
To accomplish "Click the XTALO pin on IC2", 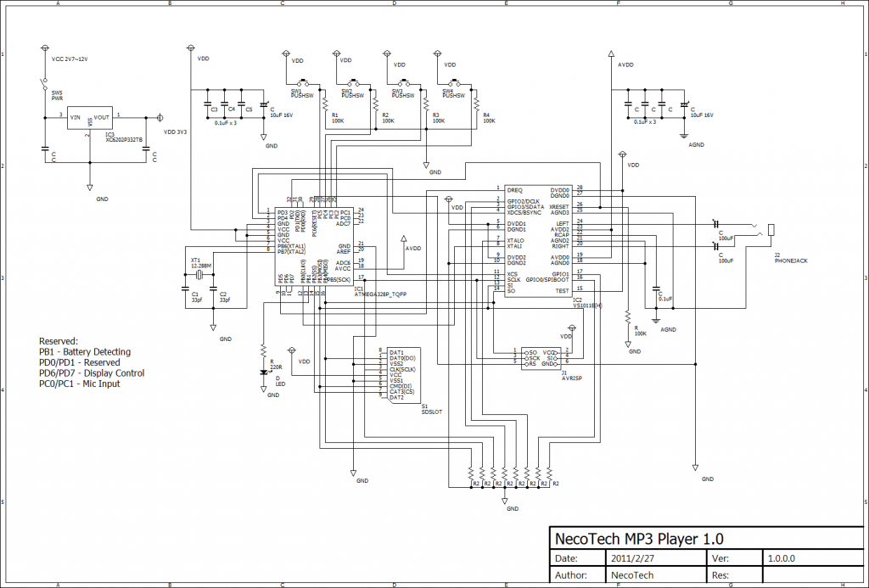I will [515, 240].
